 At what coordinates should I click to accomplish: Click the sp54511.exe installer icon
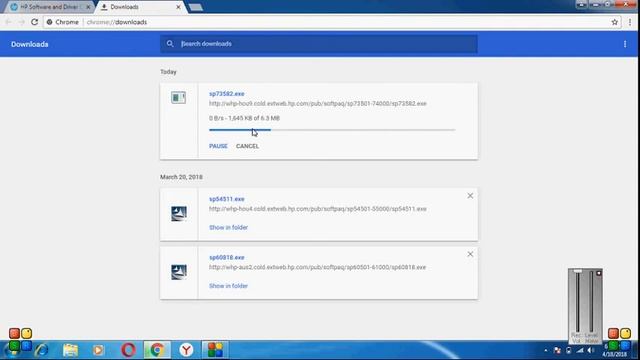coord(179,213)
